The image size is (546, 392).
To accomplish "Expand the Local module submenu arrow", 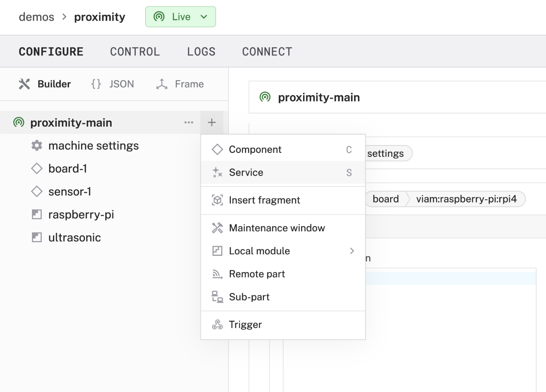I will click(352, 251).
